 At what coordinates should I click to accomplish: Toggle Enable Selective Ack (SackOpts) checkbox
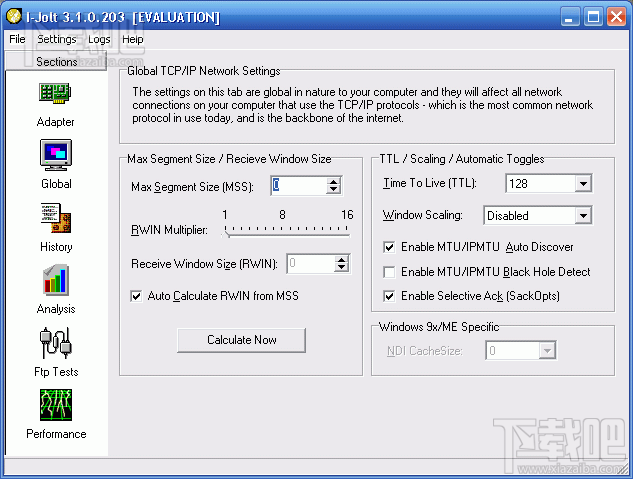389,296
